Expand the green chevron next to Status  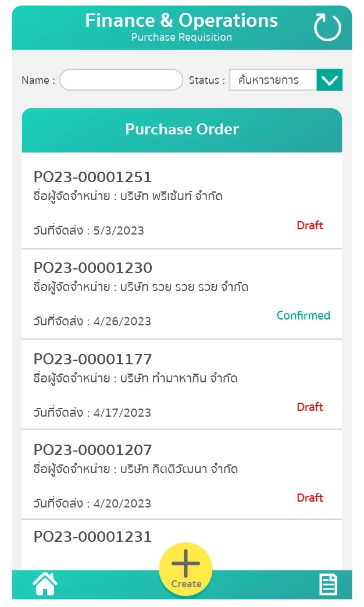point(329,80)
